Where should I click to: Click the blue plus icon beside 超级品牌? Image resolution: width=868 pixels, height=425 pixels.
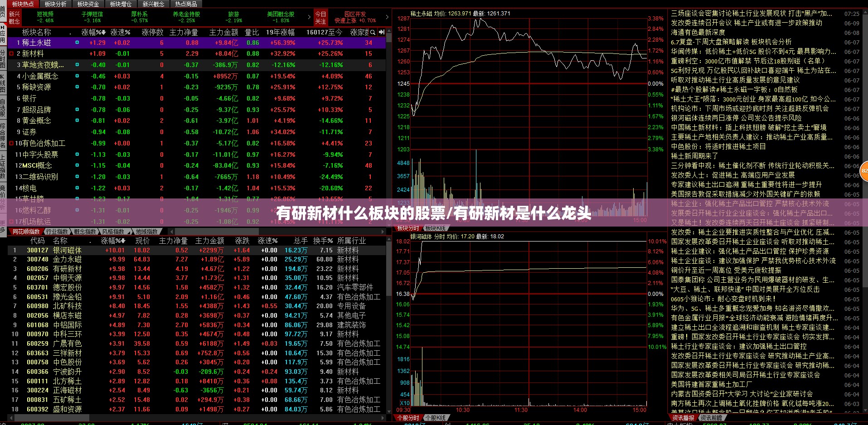tap(77, 110)
